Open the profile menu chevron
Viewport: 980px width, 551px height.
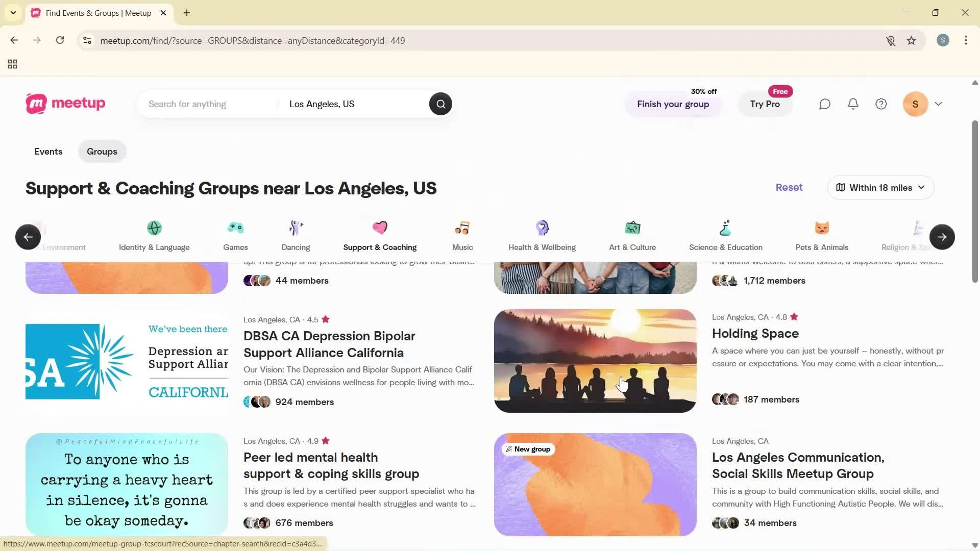938,104
